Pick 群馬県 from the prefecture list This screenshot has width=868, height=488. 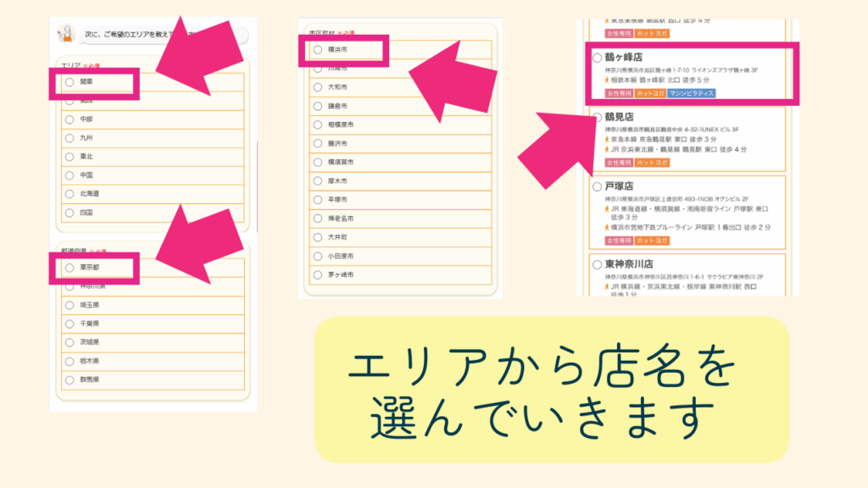[x=70, y=380]
